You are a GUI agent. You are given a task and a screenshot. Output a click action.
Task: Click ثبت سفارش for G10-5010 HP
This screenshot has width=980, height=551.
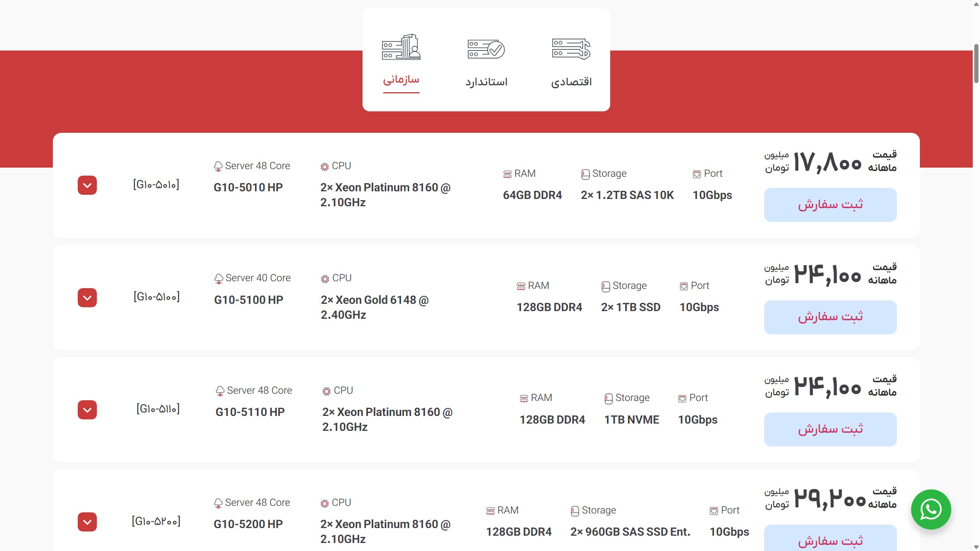pyautogui.click(x=830, y=205)
